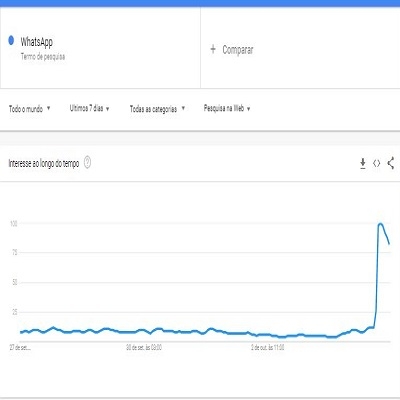400x400 pixels.
Task: Expand the Todo o mundo region dropdown
Action: point(30,109)
